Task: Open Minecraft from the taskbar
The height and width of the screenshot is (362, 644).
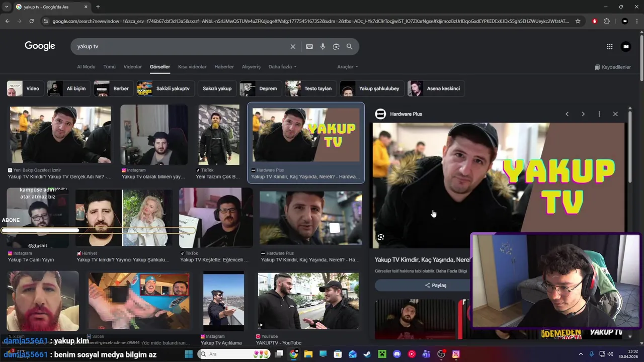Action: point(382,354)
